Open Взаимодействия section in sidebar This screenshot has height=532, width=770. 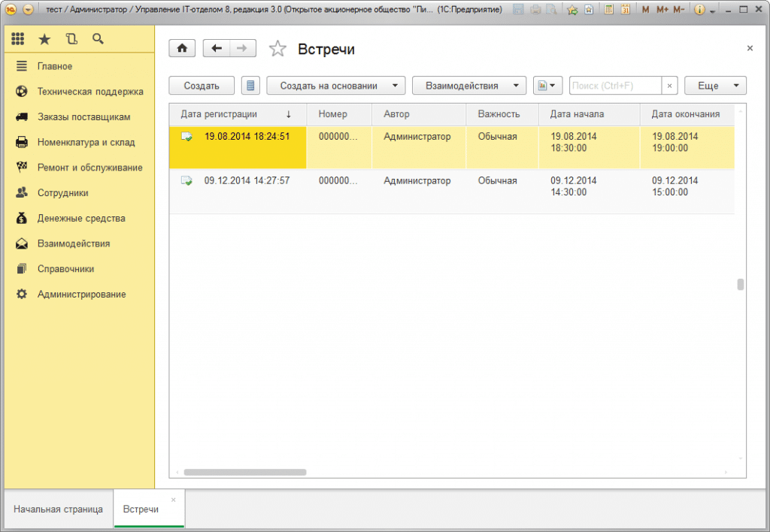click(74, 243)
